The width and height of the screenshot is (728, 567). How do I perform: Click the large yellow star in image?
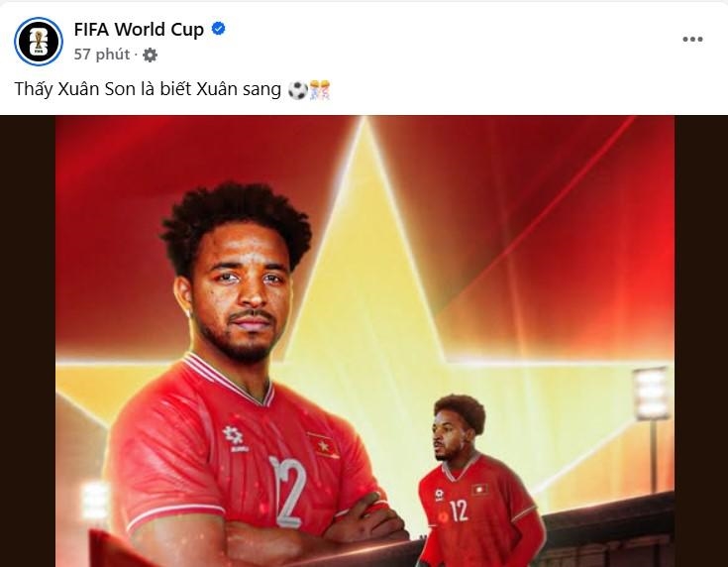pyautogui.click(x=366, y=297)
